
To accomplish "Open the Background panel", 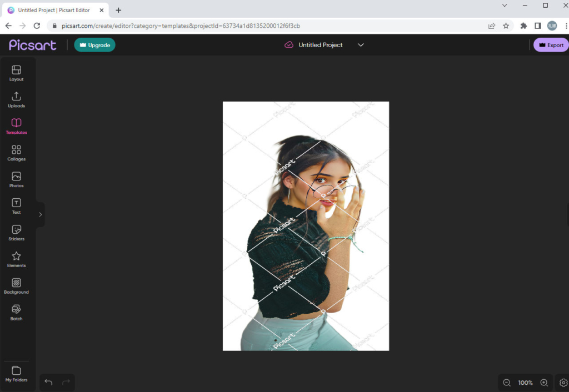I will (16, 286).
